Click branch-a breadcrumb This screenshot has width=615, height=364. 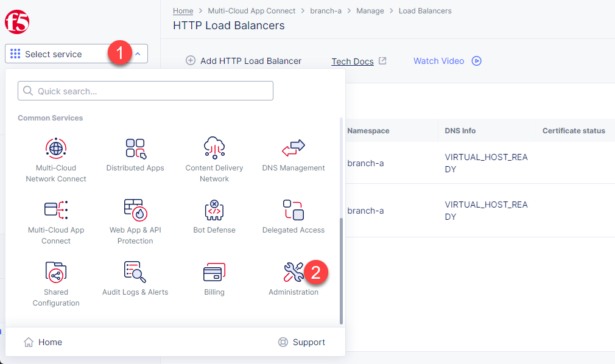coord(326,11)
